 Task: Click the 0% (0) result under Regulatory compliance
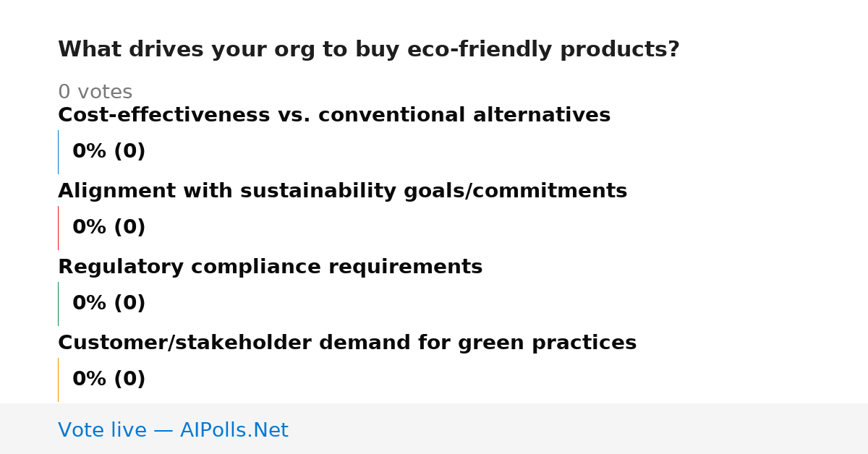pyautogui.click(x=109, y=304)
